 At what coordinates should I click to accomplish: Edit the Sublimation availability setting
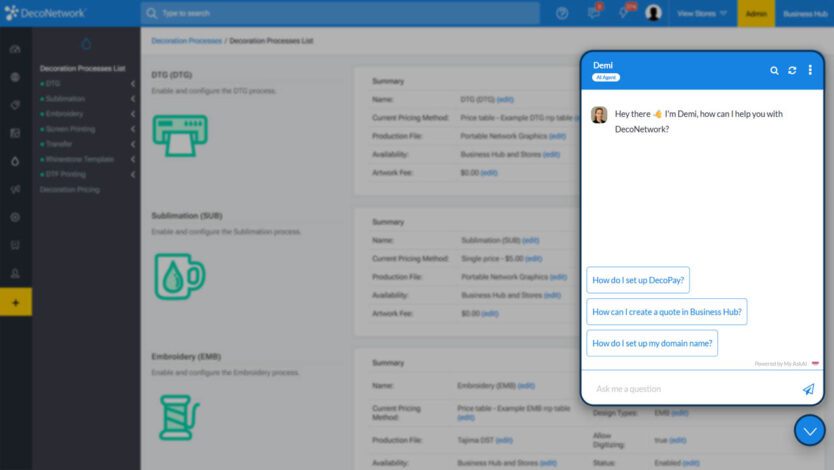point(552,295)
